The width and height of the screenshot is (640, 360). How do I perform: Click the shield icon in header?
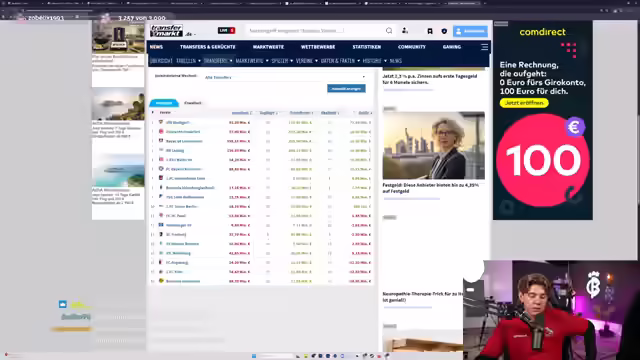tap(444, 31)
